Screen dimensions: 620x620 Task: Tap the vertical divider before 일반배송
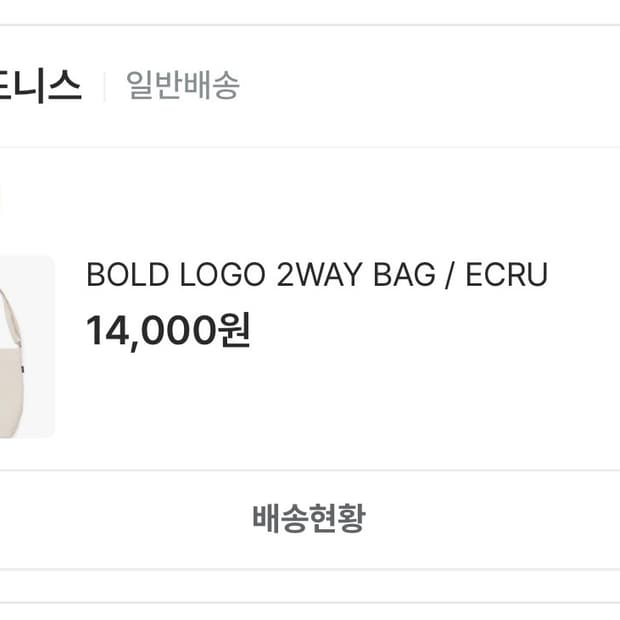[x=104, y=86]
